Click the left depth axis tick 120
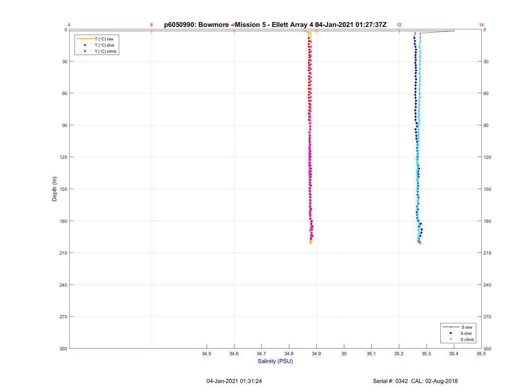 pyautogui.click(x=63, y=157)
